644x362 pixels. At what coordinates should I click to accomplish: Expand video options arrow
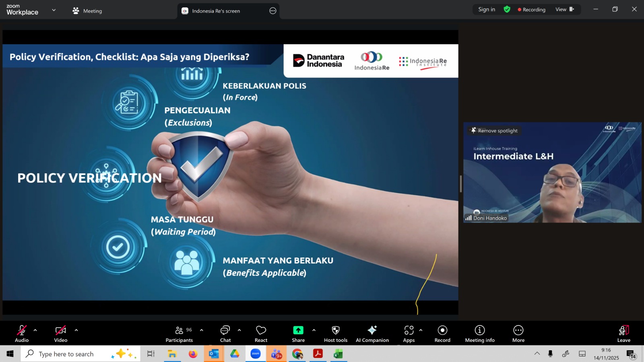[76, 330]
